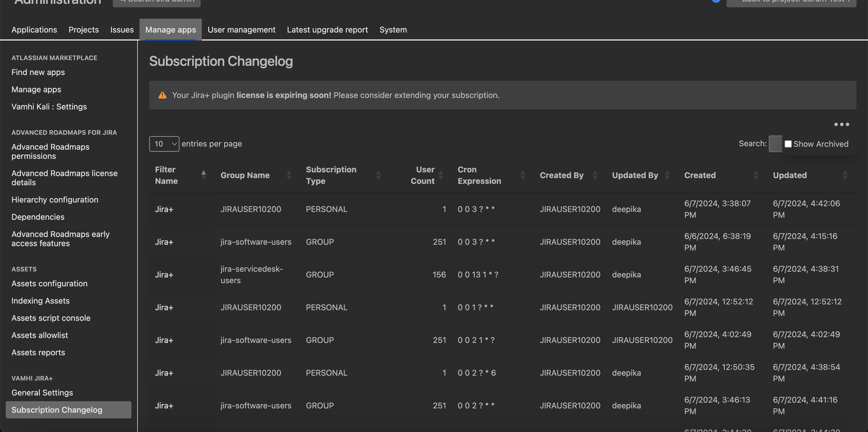
Task: Click cron expression 0 0 2 1 * ?
Action: pyautogui.click(x=476, y=340)
